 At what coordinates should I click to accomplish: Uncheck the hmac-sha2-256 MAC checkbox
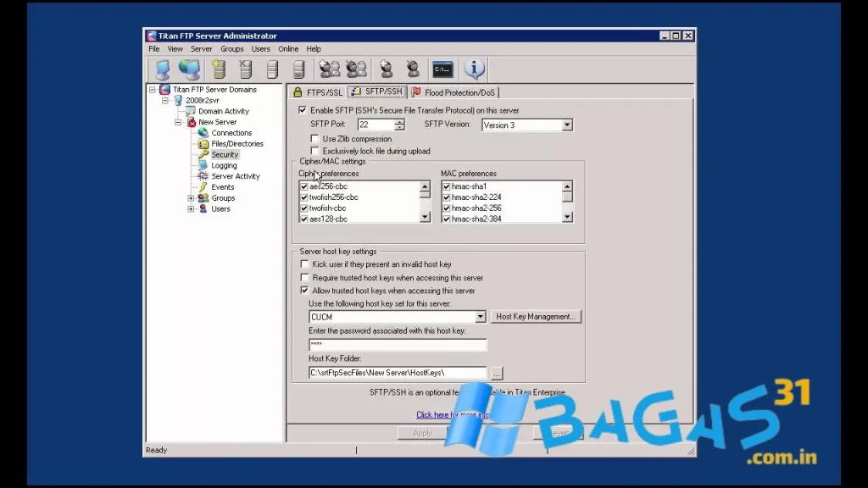446,208
